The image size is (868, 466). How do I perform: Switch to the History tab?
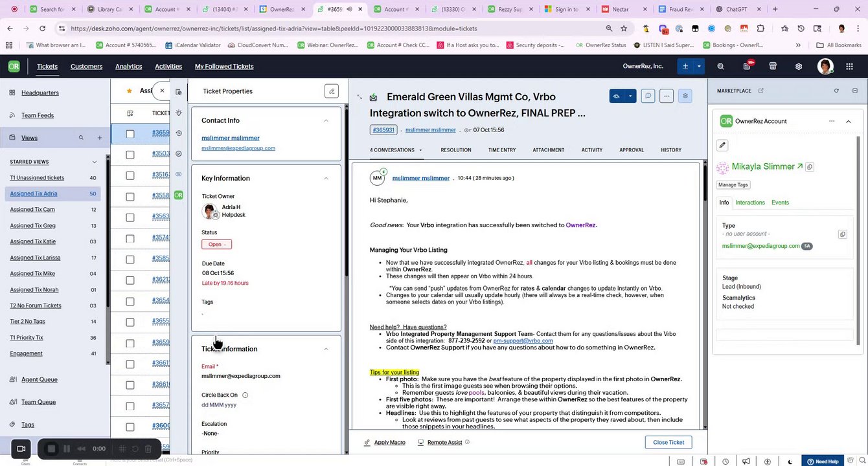click(671, 150)
